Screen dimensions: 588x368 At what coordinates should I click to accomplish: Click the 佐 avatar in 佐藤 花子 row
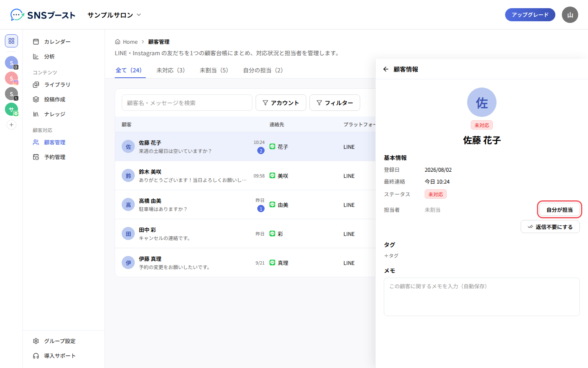[128, 146]
